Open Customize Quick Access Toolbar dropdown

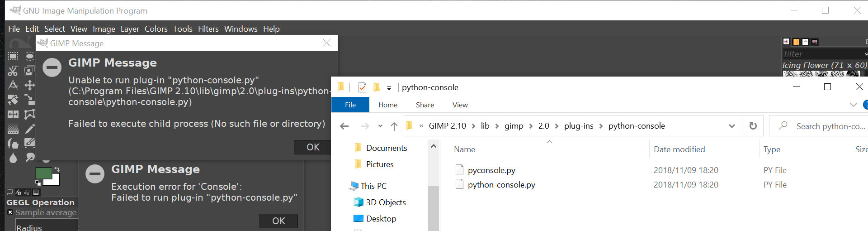point(389,88)
